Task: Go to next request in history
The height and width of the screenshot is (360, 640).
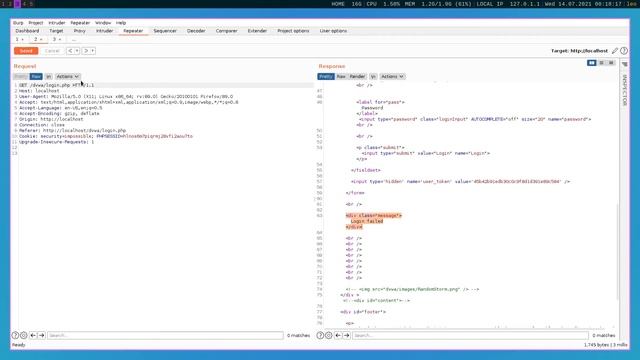Action: 86,51
